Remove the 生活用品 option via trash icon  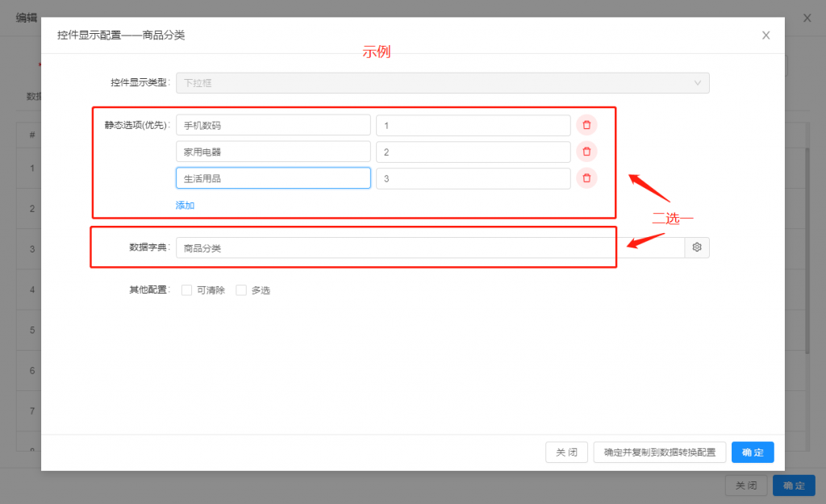click(x=586, y=178)
